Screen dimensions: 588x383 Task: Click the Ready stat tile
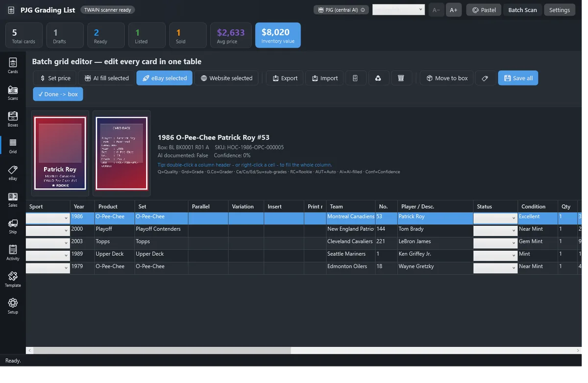point(106,35)
